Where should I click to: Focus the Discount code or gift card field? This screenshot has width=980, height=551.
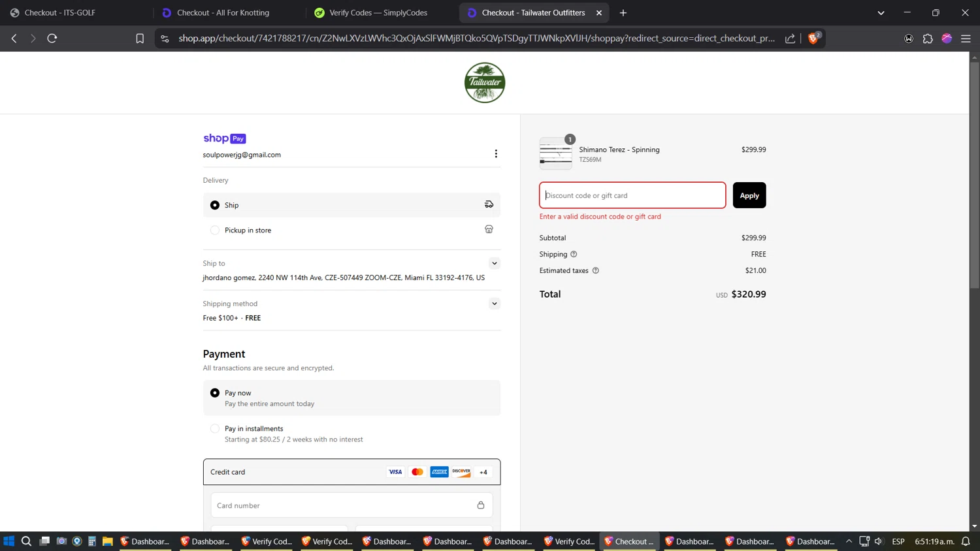[x=632, y=195]
